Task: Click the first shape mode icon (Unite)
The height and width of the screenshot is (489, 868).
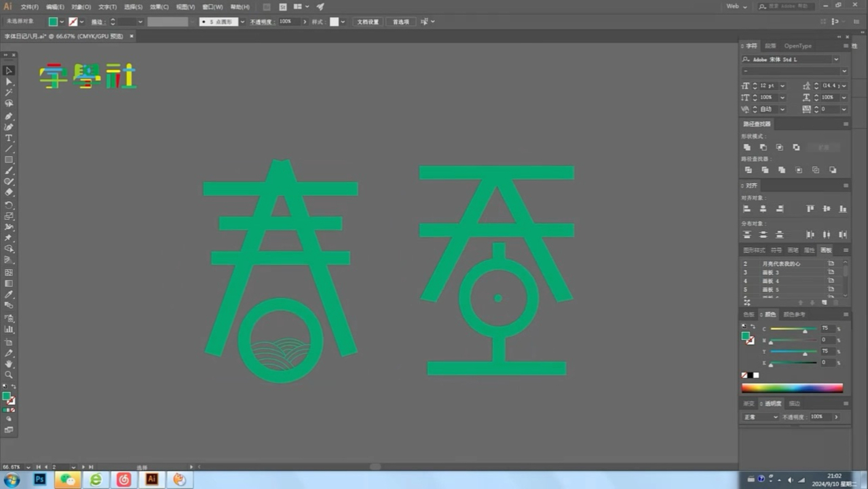Action: pos(747,147)
